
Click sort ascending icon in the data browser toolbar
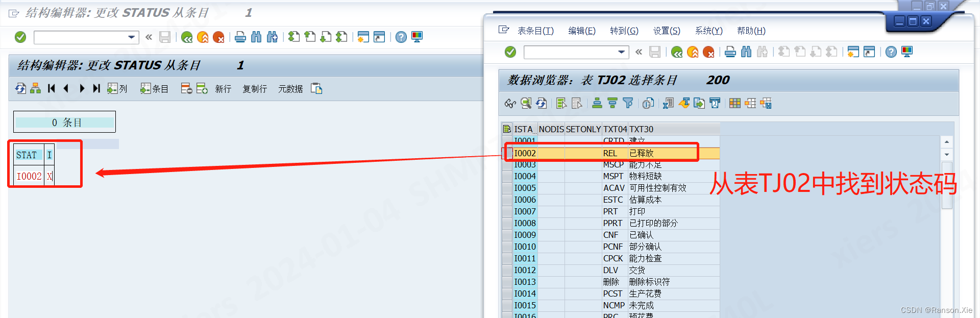[x=597, y=104]
